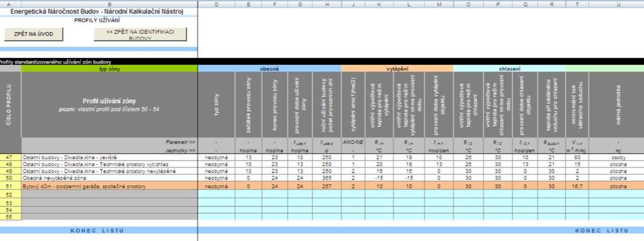Click the ZPĚT NA ÚVOD button
Image resolution: width=644 pixels, height=241 pixels.
pyautogui.click(x=33, y=34)
